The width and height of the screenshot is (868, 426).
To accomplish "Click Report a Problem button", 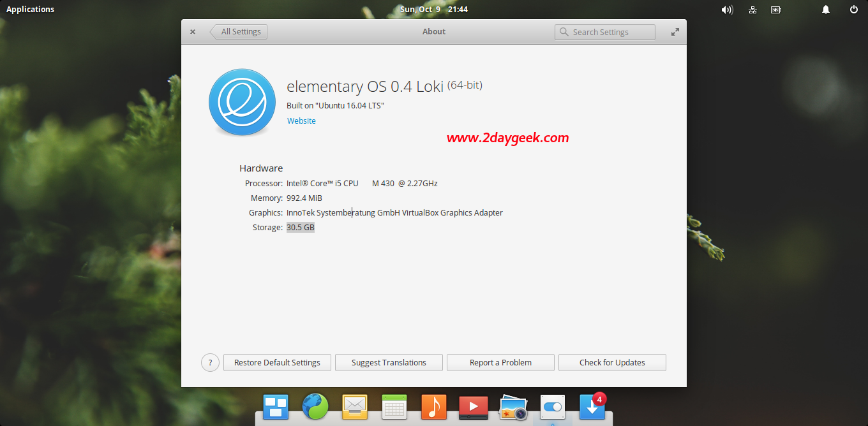I will pyautogui.click(x=500, y=362).
